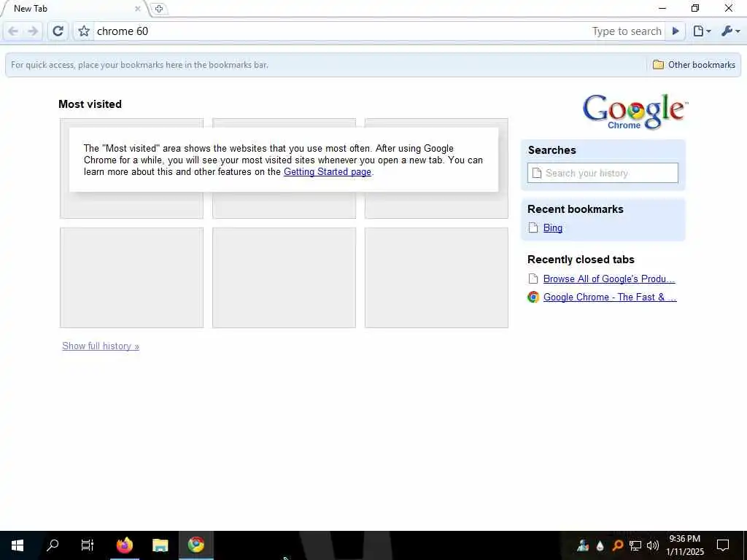Open the Bing bookmark link
Screen dimensions: 747x560
tap(553, 228)
